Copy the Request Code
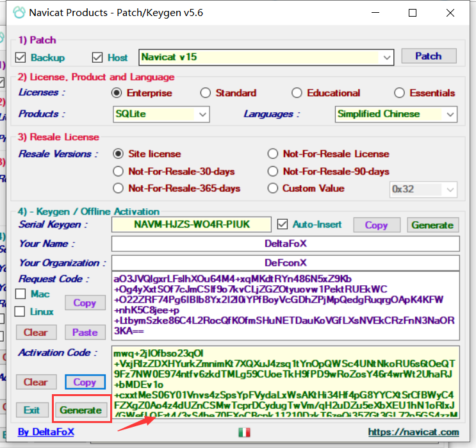 pos(85,303)
